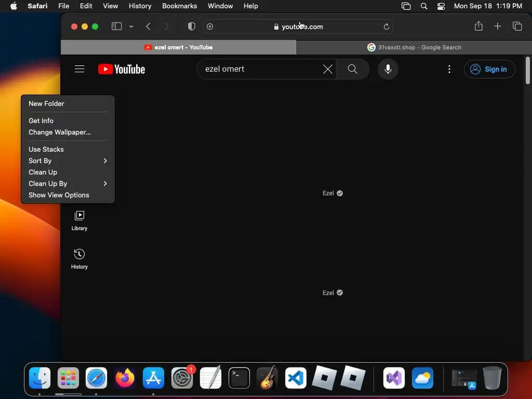Open the first Roblox icon in the Dock
This screenshot has width=532, height=399.
[x=324, y=378]
